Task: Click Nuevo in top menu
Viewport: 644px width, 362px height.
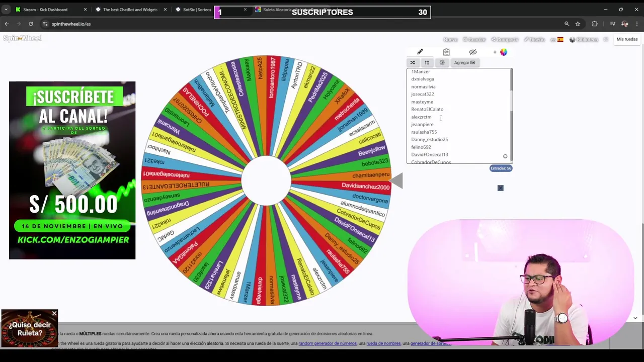Action: 450,39
